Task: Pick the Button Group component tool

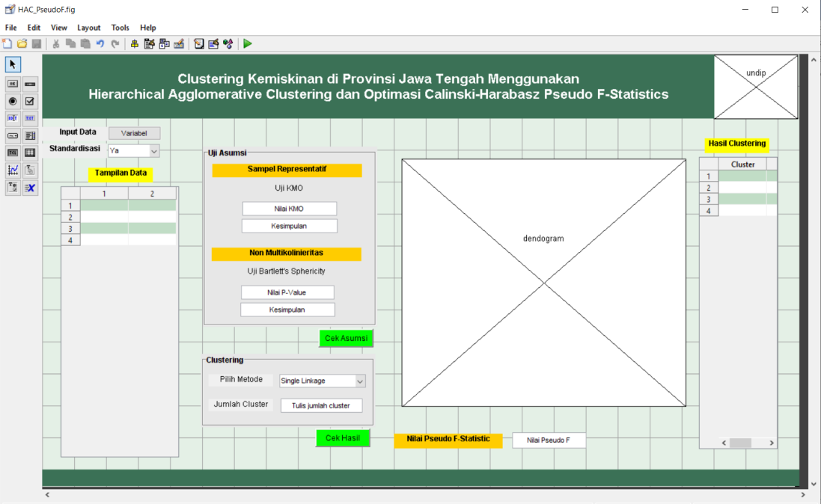Action: 13,188
